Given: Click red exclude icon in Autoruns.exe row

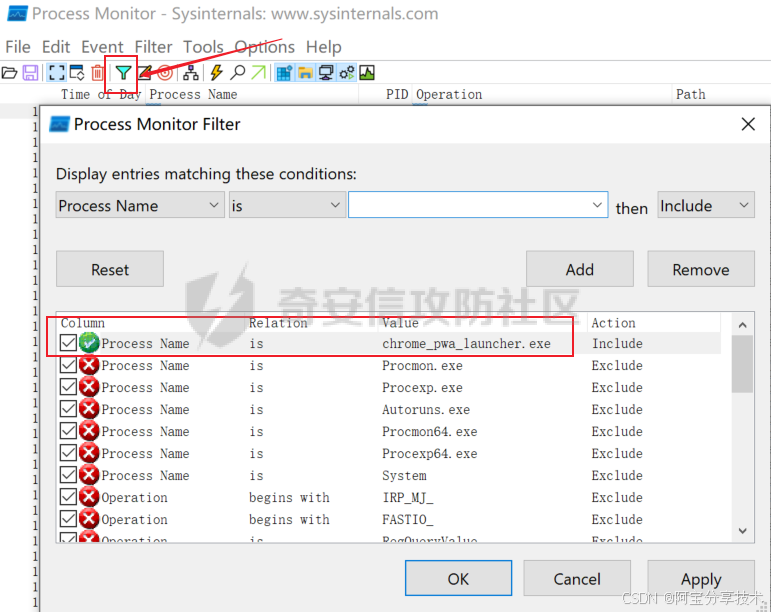Looking at the screenshot, I should (x=89, y=409).
